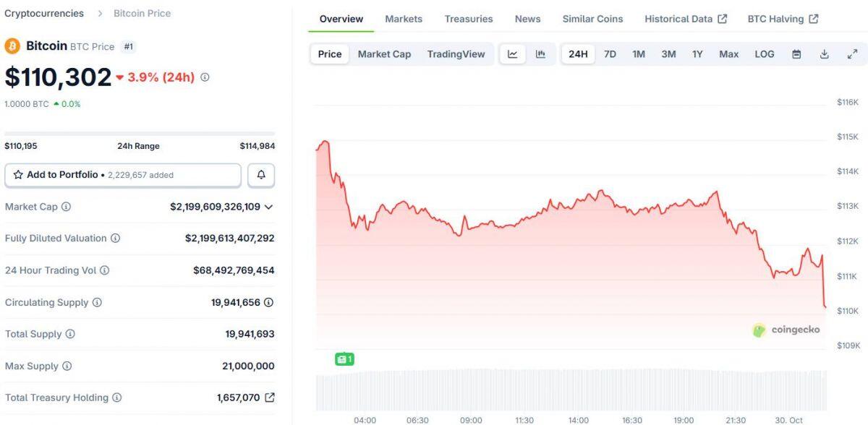Switch to the Markets tab
The height and width of the screenshot is (425, 868).
pos(404,18)
